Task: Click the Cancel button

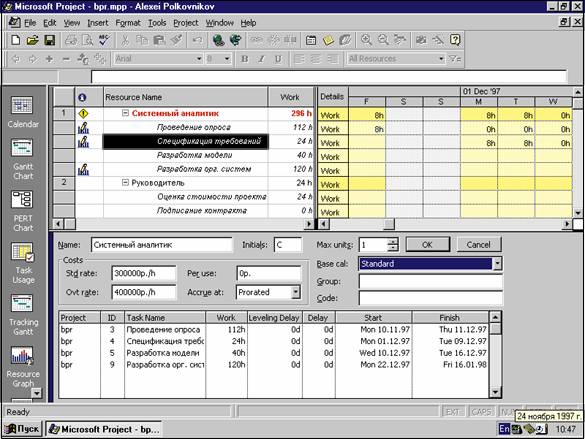Action: 478,245
